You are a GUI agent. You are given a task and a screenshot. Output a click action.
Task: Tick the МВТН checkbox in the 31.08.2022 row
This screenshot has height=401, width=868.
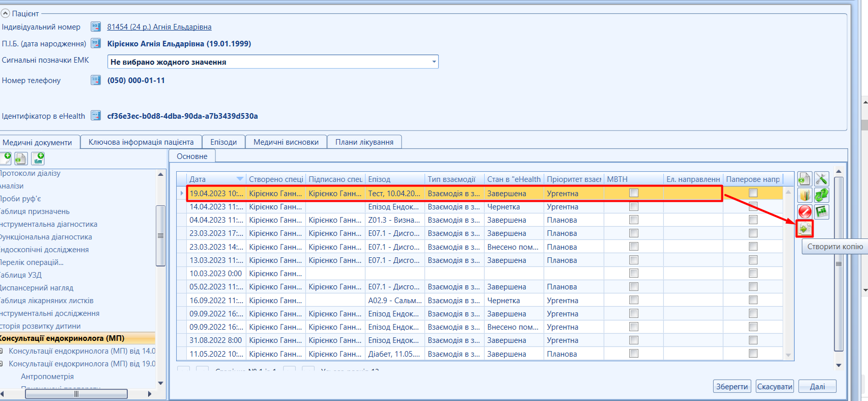[x=633, y=340]
